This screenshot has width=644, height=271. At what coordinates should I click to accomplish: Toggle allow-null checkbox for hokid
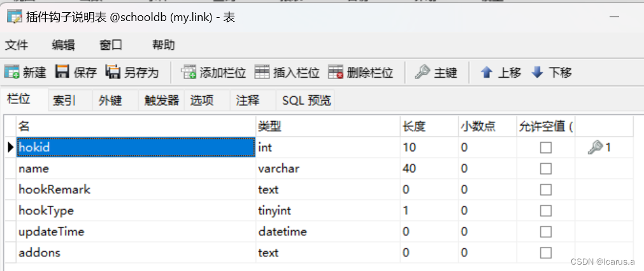tap(545, 147)
